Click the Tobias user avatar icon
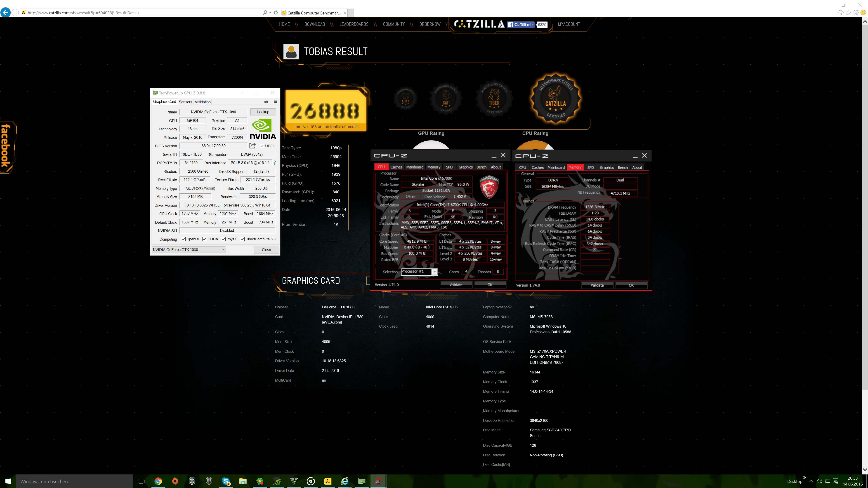Image resolution: width=868 pixels, height=488 pixels. click(x=291, y=52)
